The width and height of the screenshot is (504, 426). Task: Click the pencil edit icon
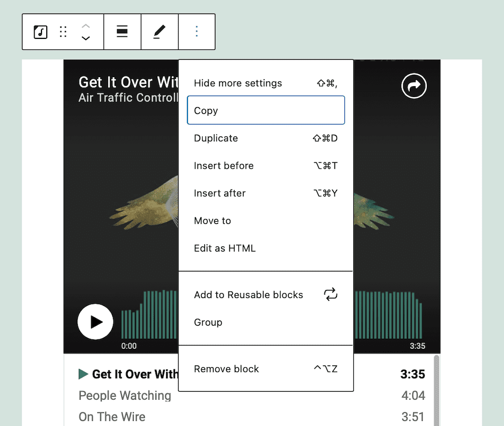pyautogui.click(x=159, y=32)
